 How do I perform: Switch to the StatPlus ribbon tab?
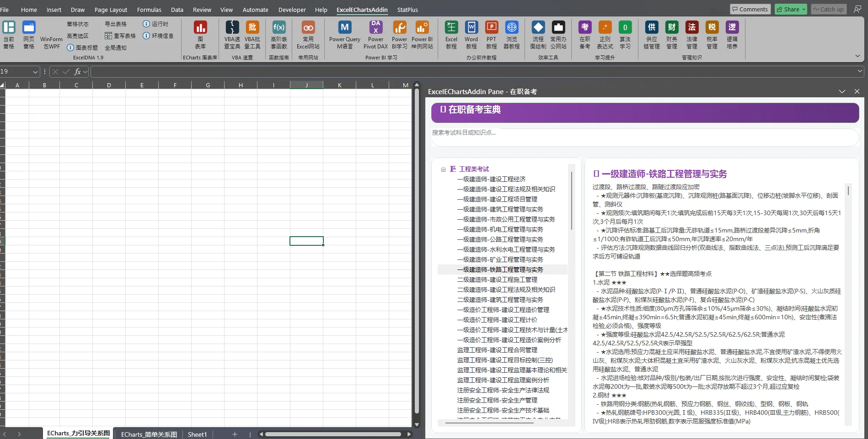407,10
